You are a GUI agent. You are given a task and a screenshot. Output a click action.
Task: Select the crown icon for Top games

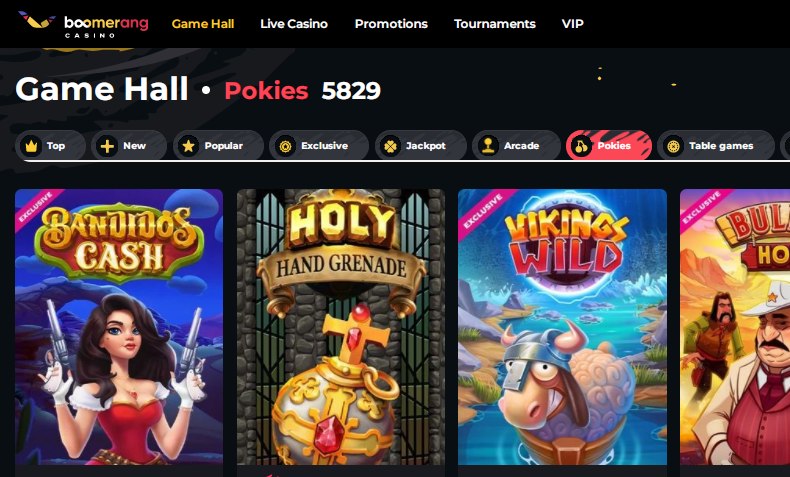[x=32, y=146]
